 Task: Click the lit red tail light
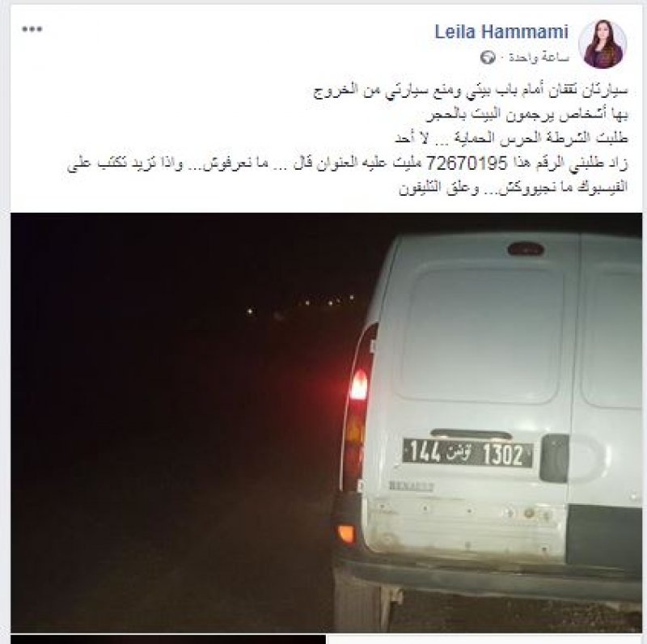click(x=358, y=385)
